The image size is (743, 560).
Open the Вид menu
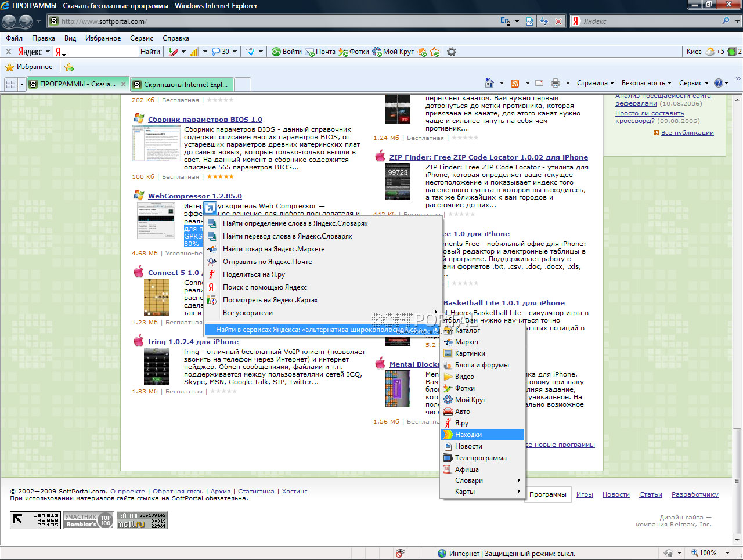point(70,38)
